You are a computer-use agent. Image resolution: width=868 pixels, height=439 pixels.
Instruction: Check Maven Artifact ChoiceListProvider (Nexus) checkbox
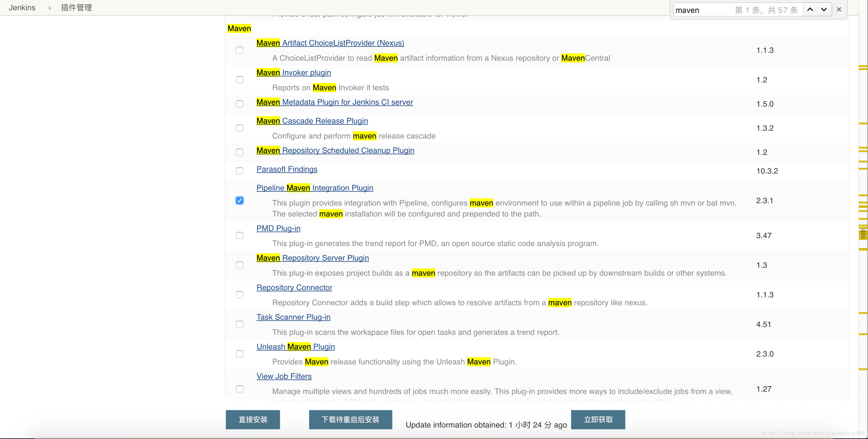coord(240,50)
